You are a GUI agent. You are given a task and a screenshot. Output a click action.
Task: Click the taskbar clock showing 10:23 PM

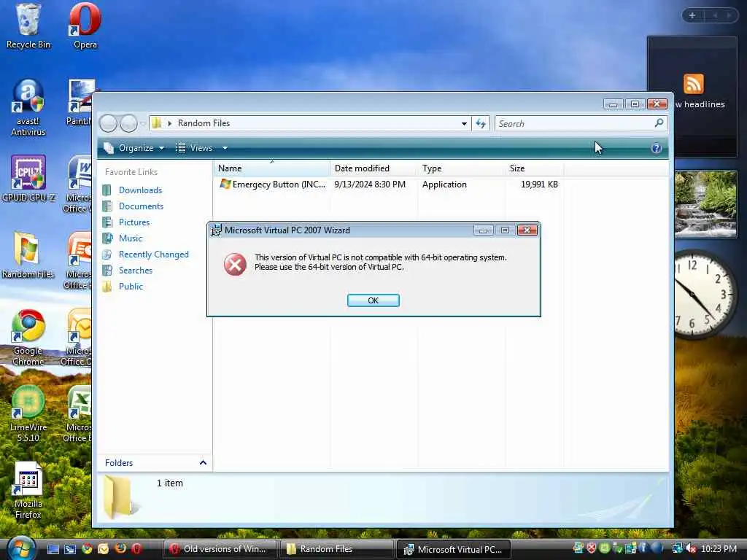(x=719, y=548)
